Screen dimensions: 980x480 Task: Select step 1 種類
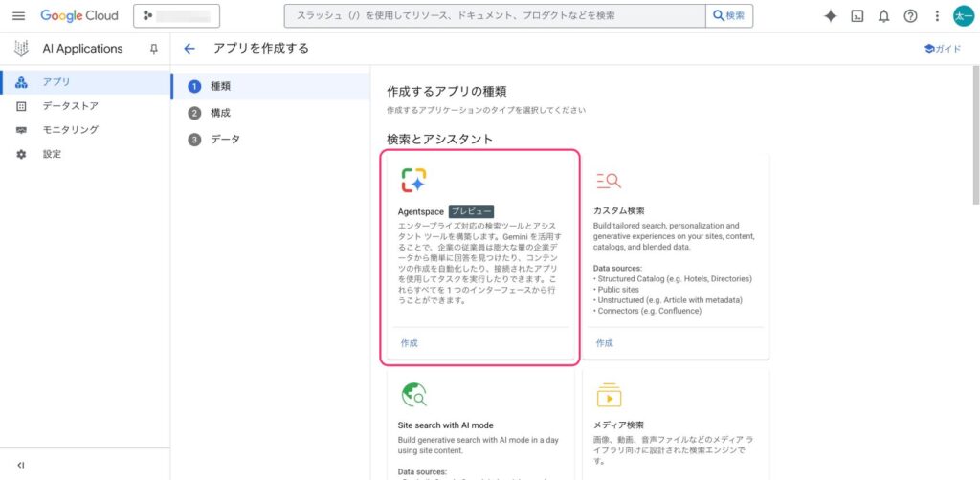tap(271, 86)
